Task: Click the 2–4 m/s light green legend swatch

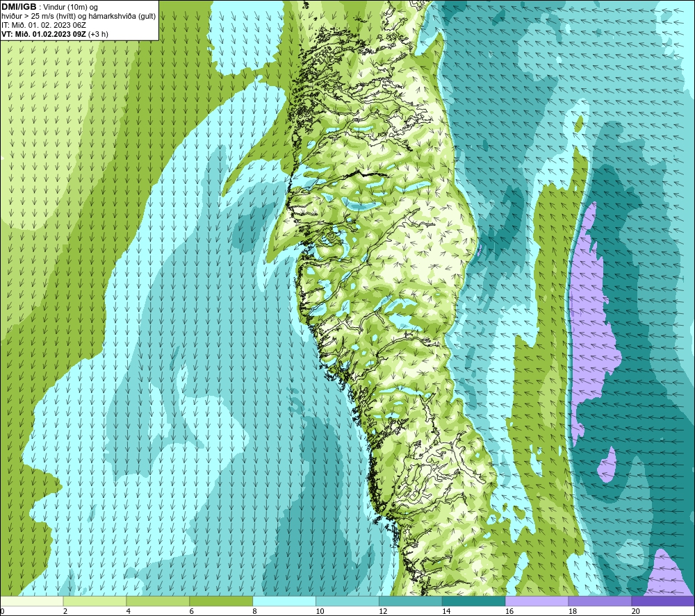Action: coord(95,601)
